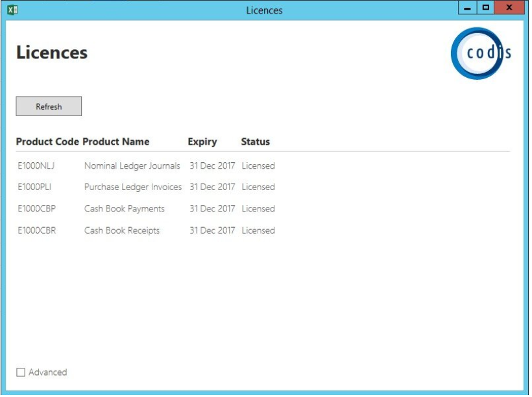Select the Purchase Ledger Invoices entry

133,187
